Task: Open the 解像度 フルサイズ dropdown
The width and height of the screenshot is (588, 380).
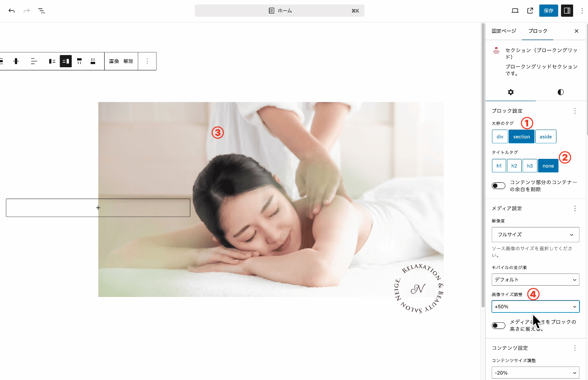Action: (x=535, y=235)
